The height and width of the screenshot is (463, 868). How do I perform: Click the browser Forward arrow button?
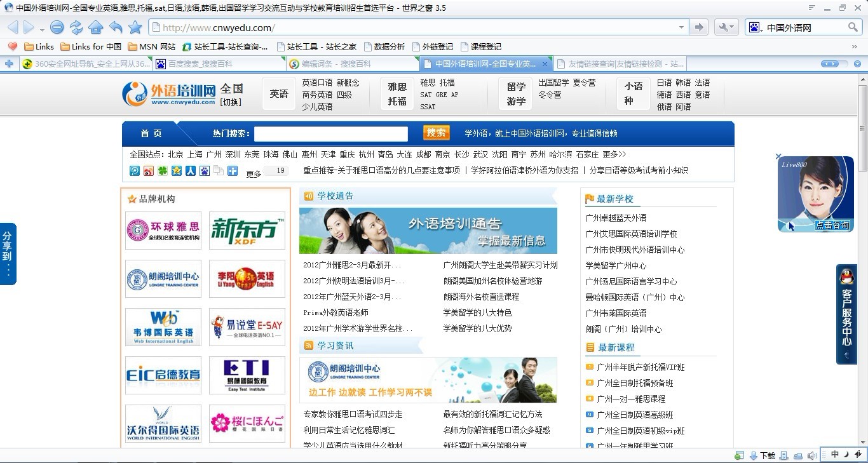29,27
